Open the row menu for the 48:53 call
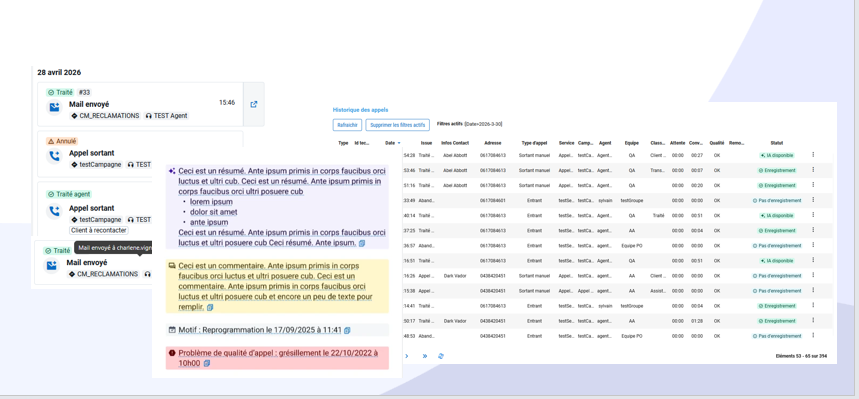 [x=813, y=335]
